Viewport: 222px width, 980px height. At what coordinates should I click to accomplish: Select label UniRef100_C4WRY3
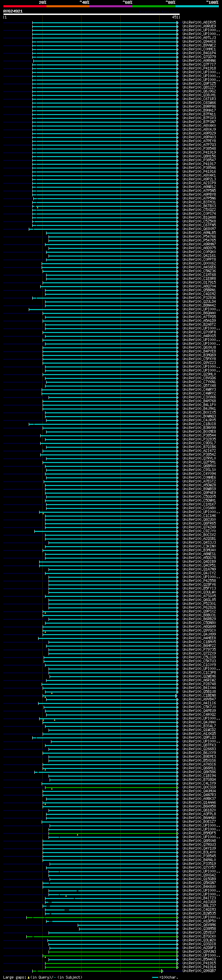coord(199,390)
